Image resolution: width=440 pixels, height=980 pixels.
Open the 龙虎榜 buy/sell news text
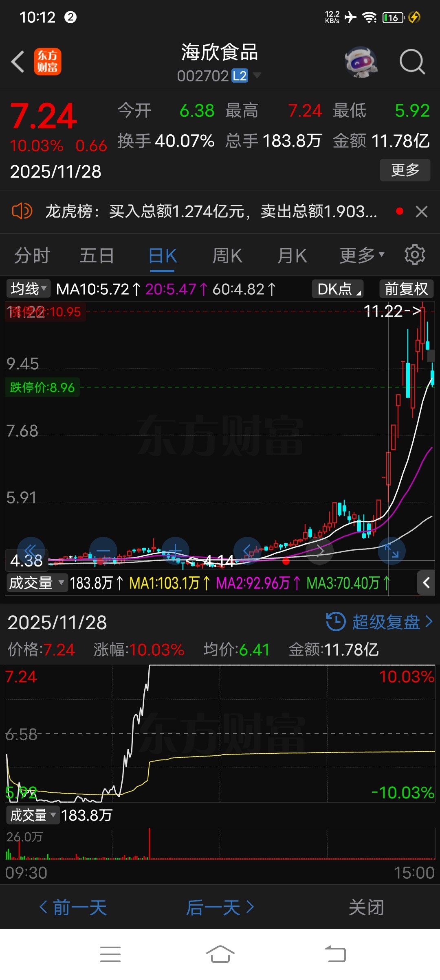(211, 211)
